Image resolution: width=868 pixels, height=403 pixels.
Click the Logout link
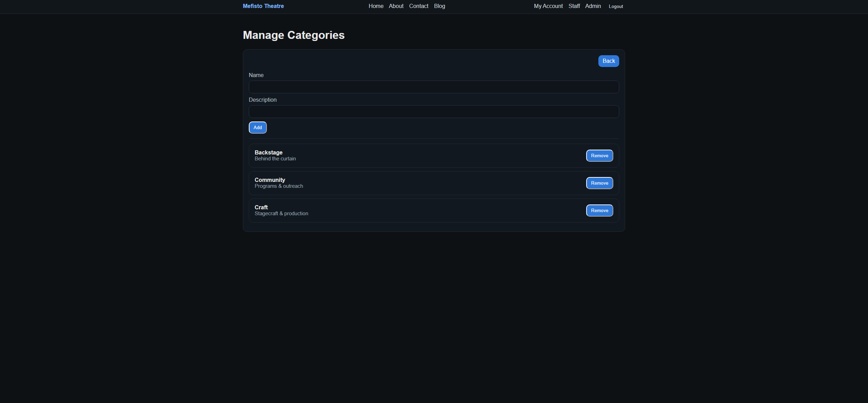(x=615, y=6)
